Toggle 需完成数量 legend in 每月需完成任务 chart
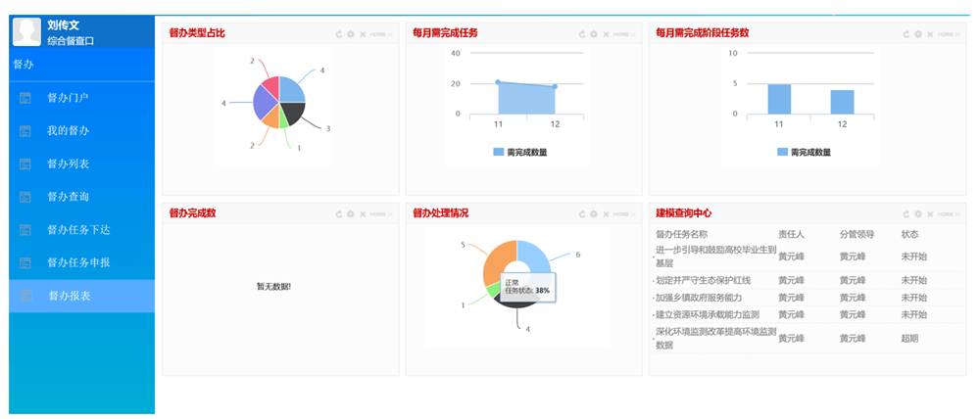The width and height of the screenshot is (980, 419). 520,153
